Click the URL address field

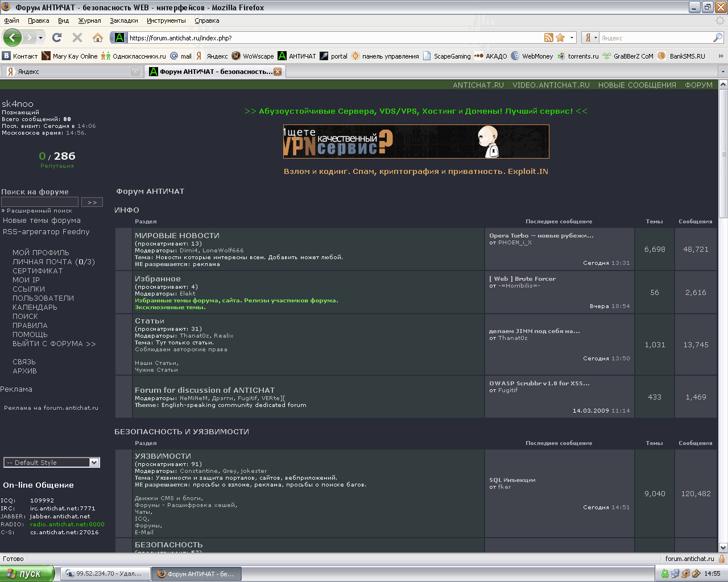click(334, 38)
